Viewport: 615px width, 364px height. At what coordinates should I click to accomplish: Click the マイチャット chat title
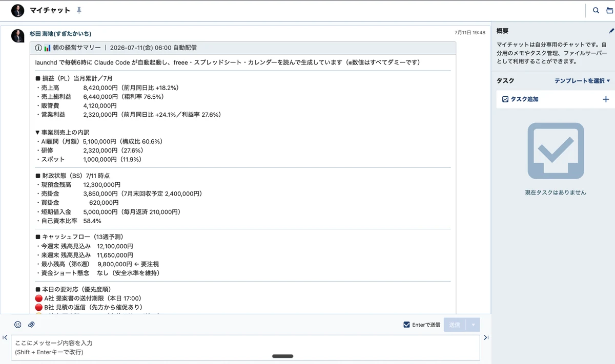(50, 10)
